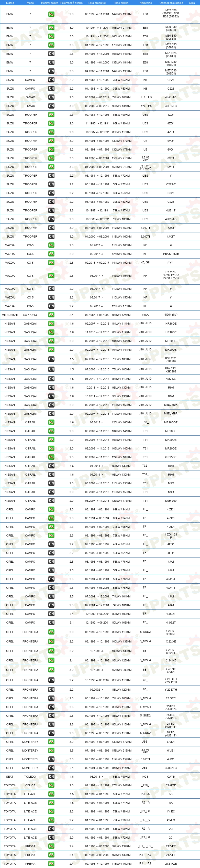
Task: Click petrol icon in QASHQAI 86kW/117KM row
Action: pyautogui.click(x=51, y=332)
